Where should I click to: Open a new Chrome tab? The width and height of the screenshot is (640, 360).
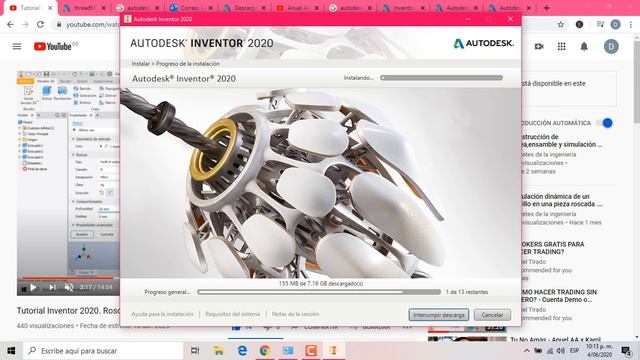(x=547, y=8)
